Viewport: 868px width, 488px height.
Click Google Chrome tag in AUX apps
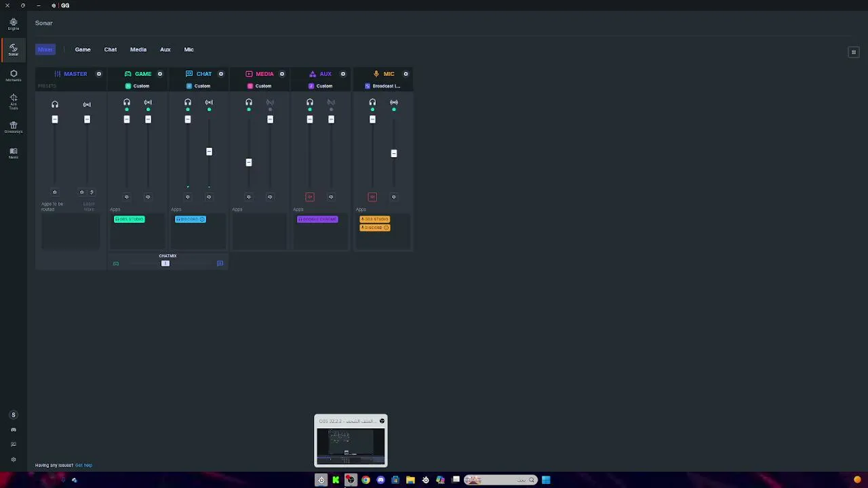tap(317, 219)
